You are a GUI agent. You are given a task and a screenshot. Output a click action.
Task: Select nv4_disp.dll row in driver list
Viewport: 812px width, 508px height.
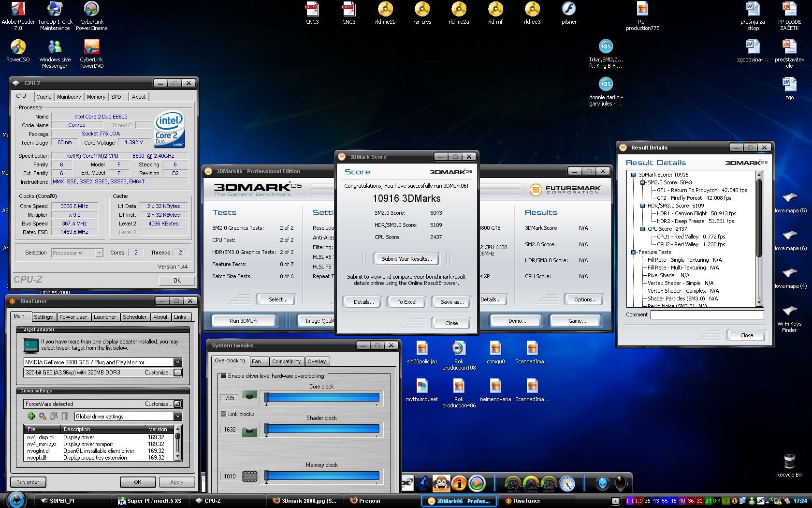coord(99,437)
